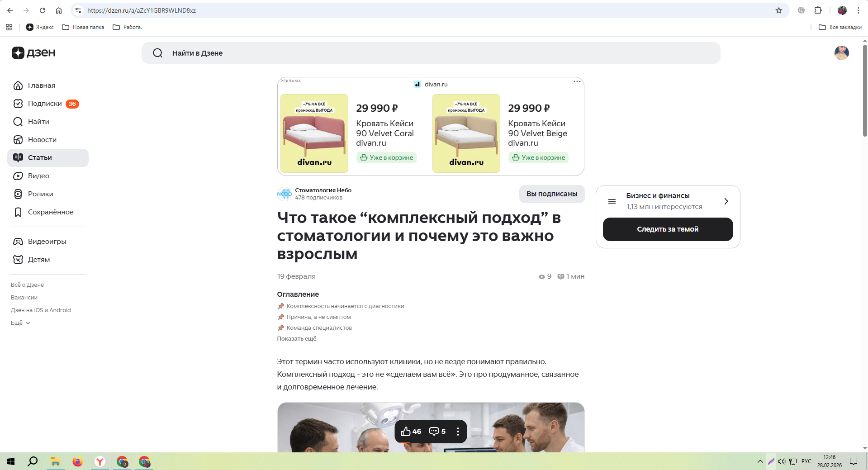The width and height of the screenshot is (868, 470).
Task: Open the three-dot menu on floating bar
Action: (x=458, y=432)
